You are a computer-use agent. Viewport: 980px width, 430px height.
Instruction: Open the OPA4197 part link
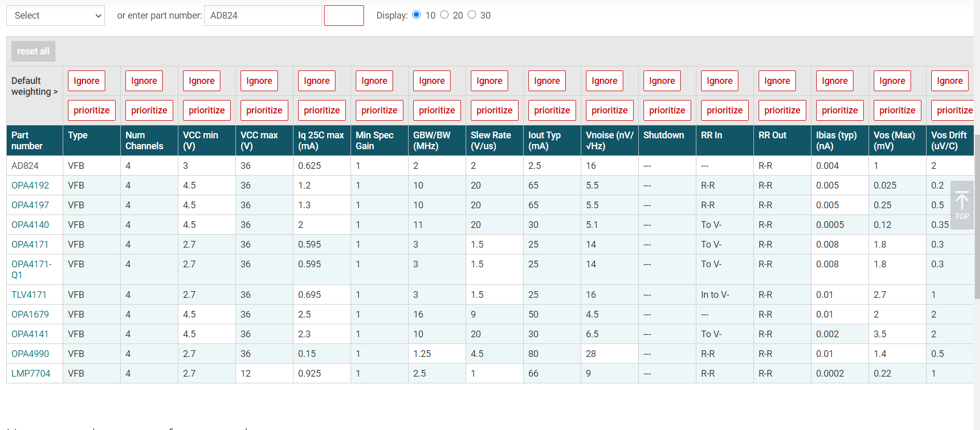[x=30, y=205]
